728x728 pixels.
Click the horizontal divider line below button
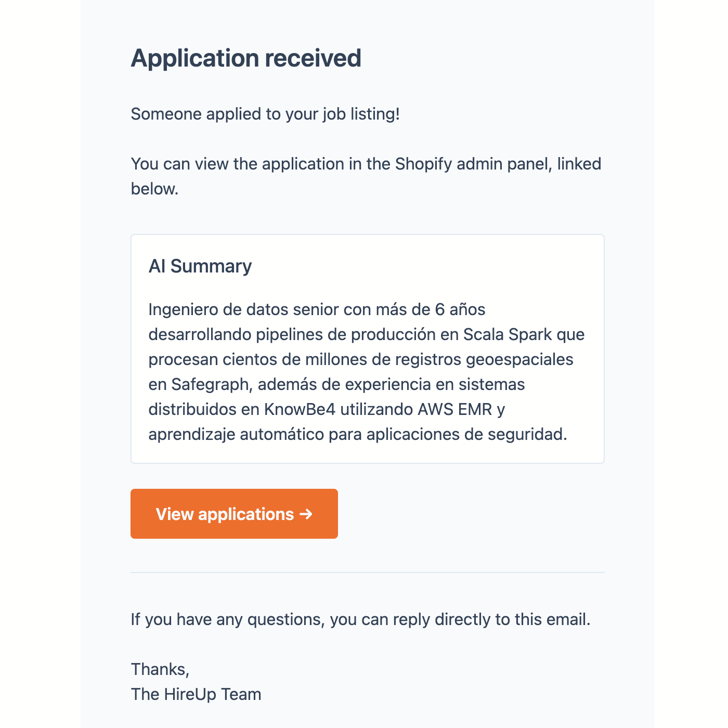pyautogui.click(x=367, y=573)
